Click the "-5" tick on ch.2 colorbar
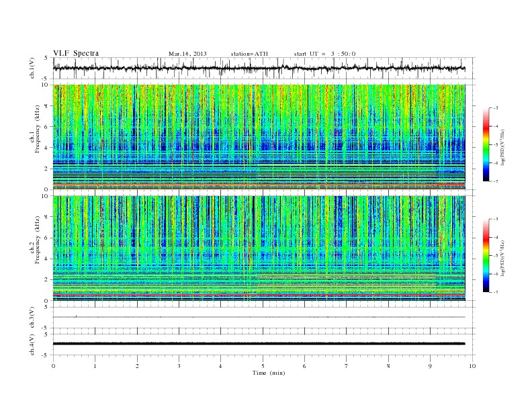This screenshot has height=411, width=532. point(496,256)
